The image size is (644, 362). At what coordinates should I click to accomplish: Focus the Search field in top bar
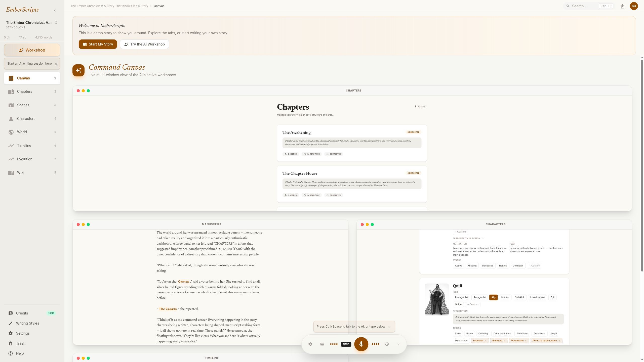589,6
